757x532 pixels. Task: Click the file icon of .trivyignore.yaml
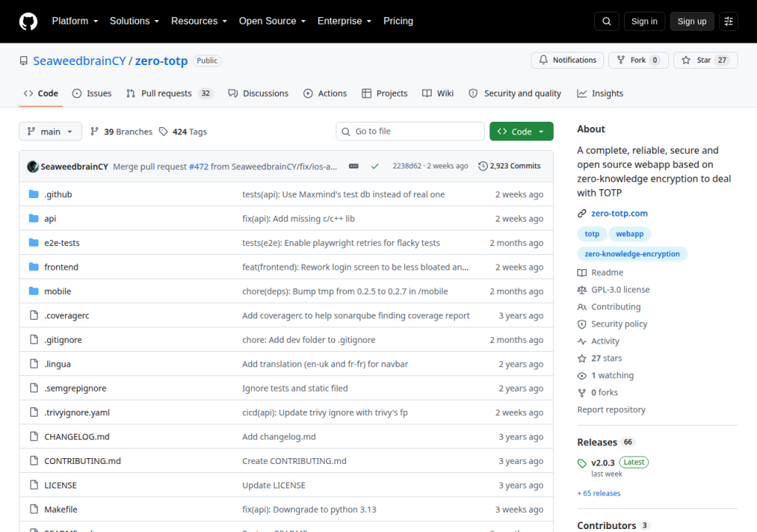coord(34,412)
